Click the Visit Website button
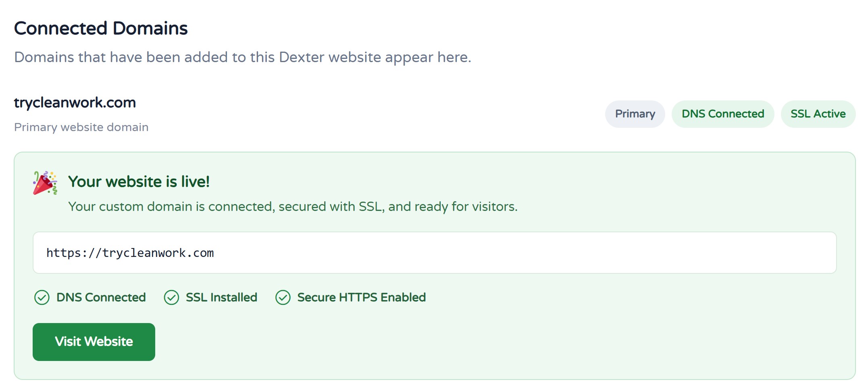868x390 pixels. 94,342
